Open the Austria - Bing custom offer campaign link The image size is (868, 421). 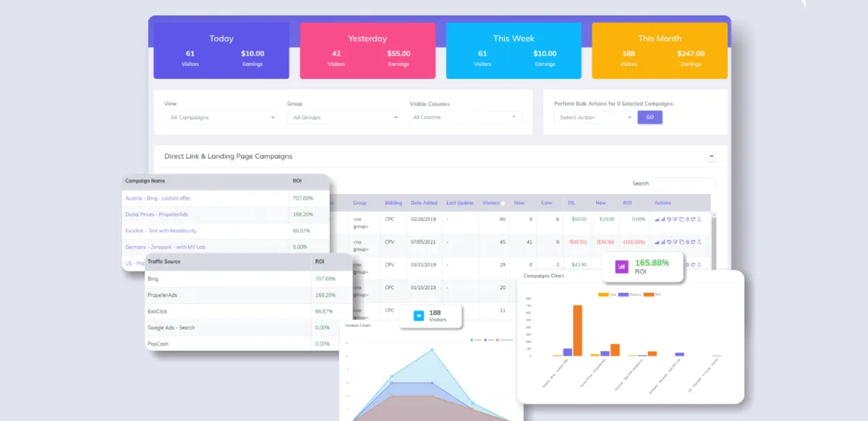(158, 197)
